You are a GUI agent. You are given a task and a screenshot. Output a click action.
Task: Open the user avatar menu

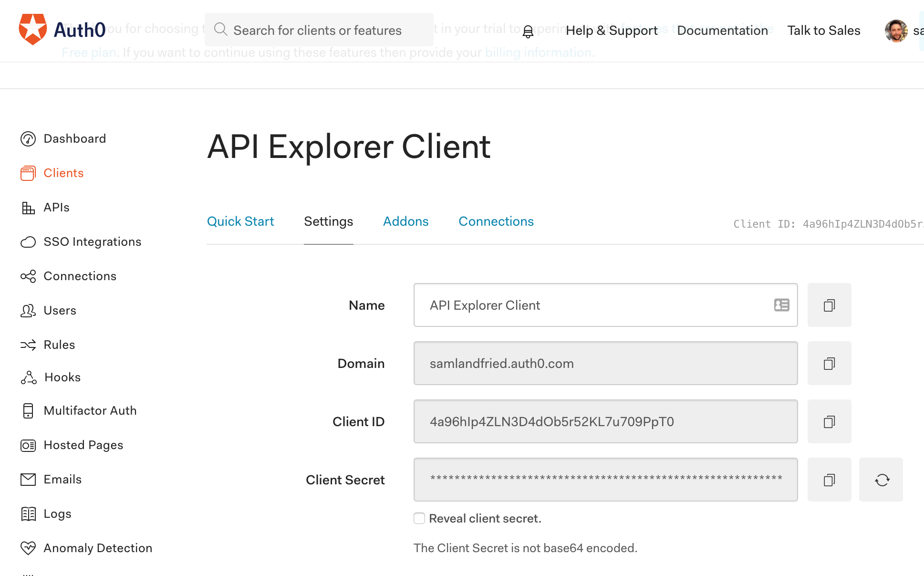tap(896, 31)
